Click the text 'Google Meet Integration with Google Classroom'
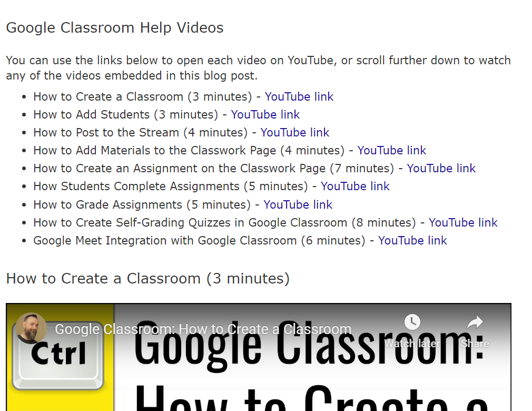This screenshot has height=411, width=532. coord(165,241)
